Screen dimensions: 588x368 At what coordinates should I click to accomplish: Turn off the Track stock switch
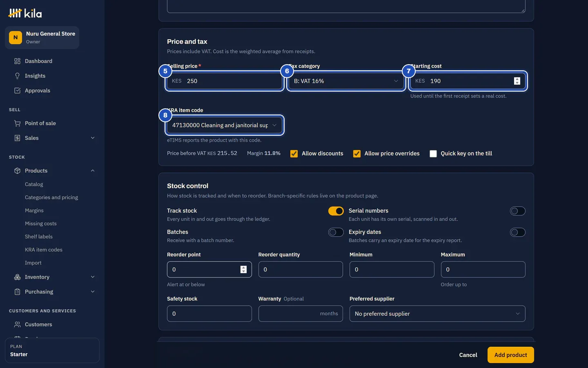[336, 211]
